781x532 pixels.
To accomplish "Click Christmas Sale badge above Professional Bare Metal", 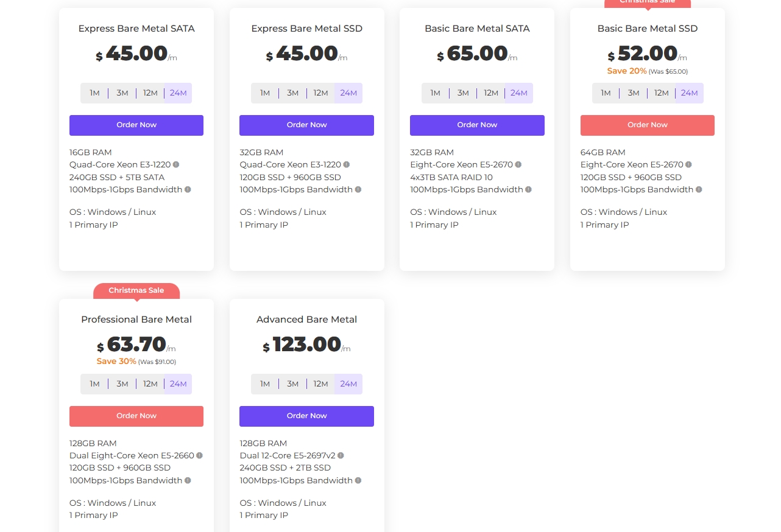I will pyautogui.click(x=136, y=290).
